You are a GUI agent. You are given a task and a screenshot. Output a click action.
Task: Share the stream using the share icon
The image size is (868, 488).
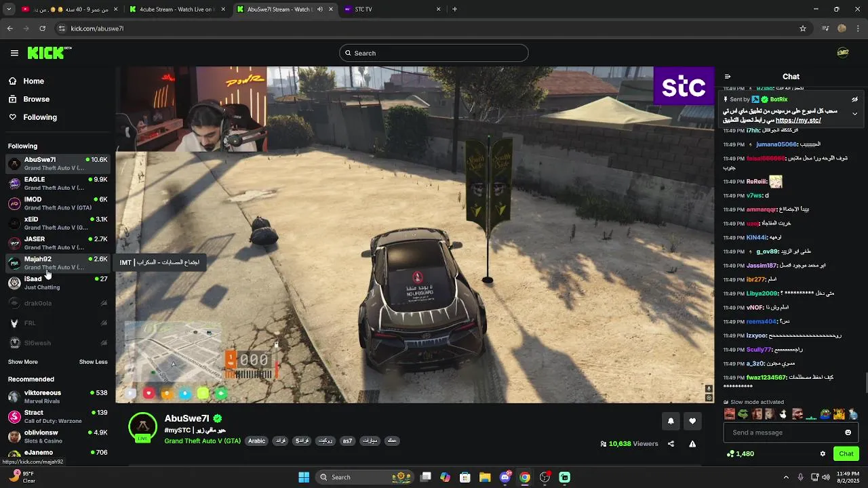point(671,444)
